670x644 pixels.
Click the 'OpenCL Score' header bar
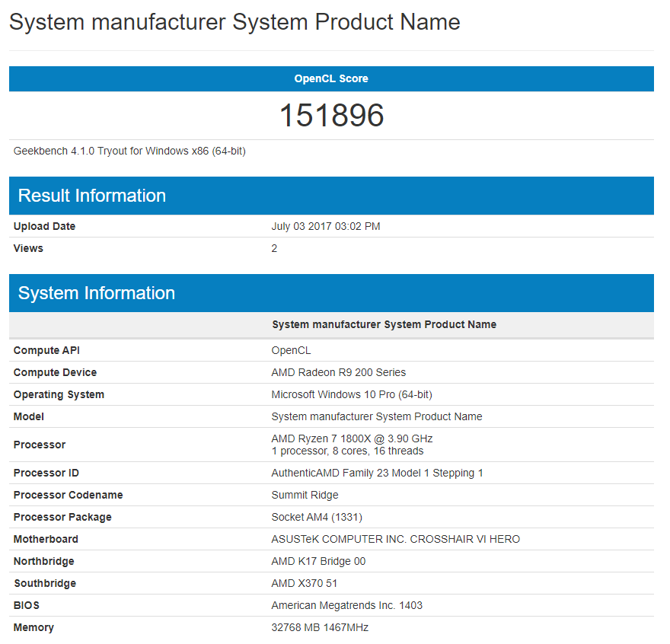coord(331,78)
